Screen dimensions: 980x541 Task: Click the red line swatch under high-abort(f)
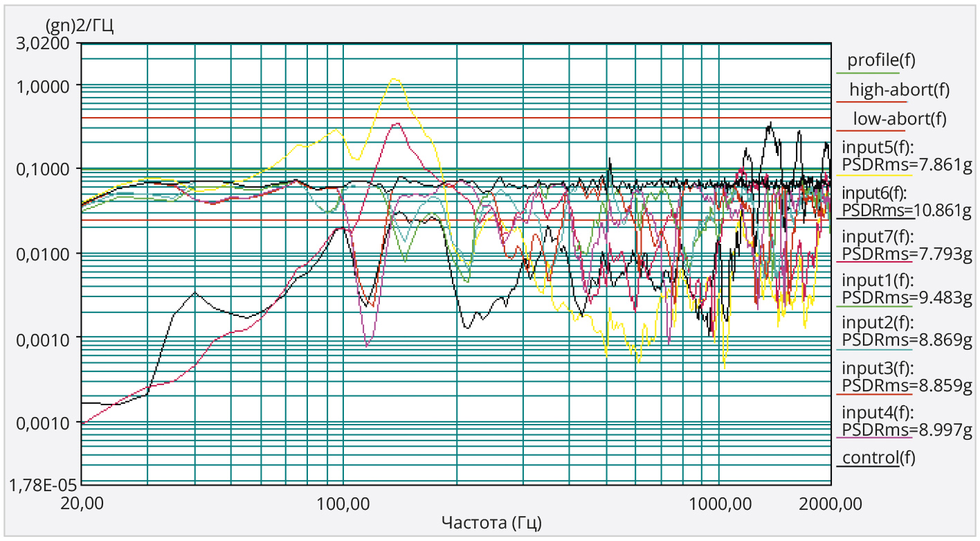pyautogui.click(x=872, y=102)
